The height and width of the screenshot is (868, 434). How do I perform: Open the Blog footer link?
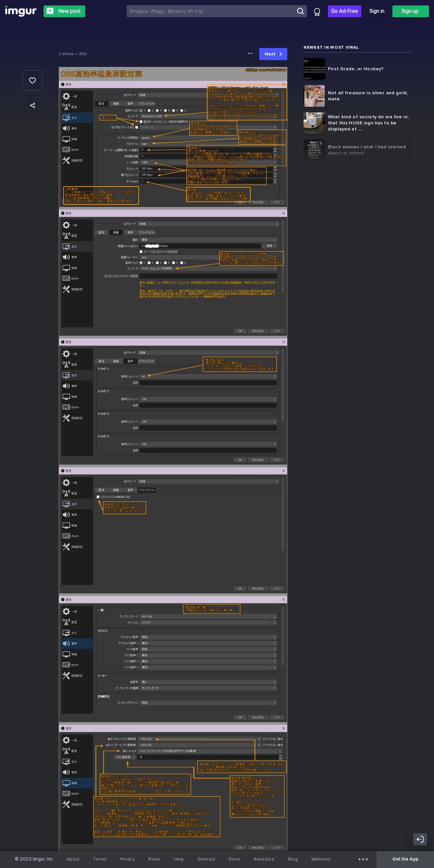(293, 859)
